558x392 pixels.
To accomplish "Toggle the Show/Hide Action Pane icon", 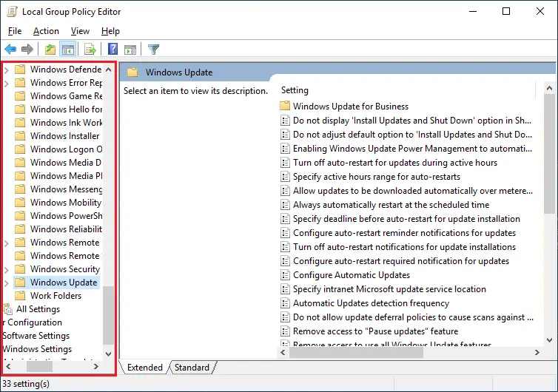I will [130, 50].
